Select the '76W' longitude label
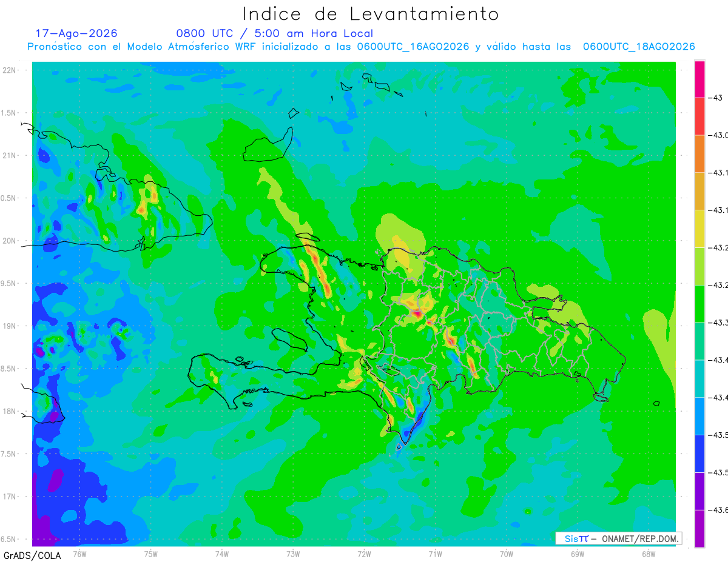The height and width of the screenshot is (562, 728). point(79,554)
